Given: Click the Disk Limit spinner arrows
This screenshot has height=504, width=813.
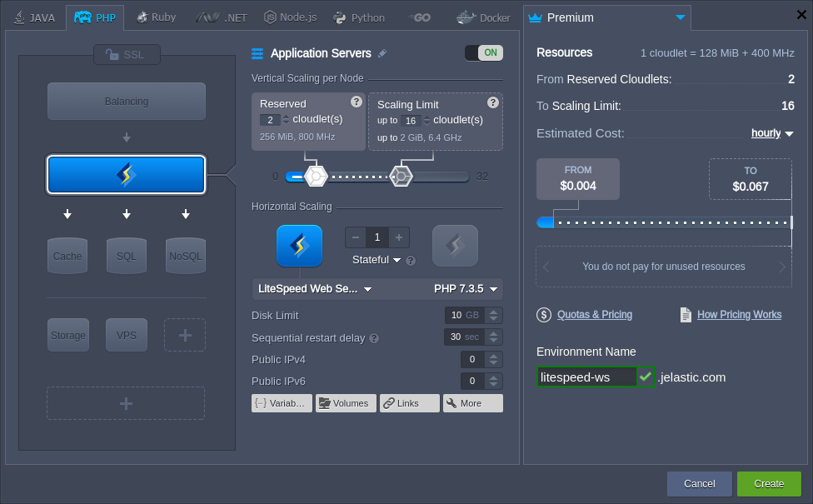Looking at the screenshot, I should tap(494, 315).
